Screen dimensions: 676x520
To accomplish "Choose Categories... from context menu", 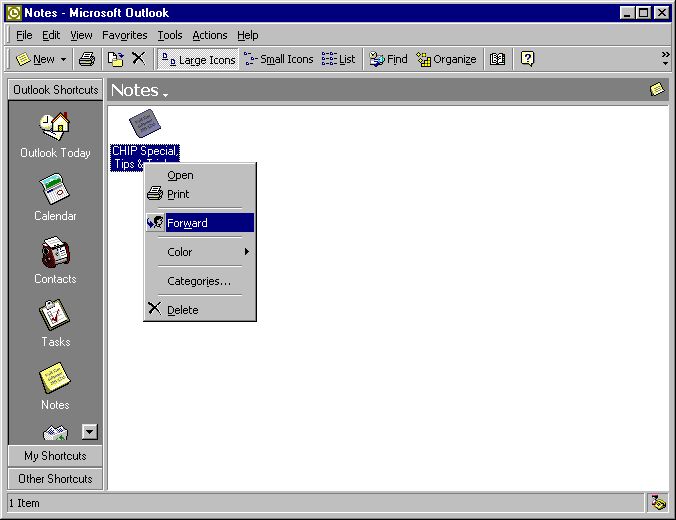I will [x=200, y=281].
